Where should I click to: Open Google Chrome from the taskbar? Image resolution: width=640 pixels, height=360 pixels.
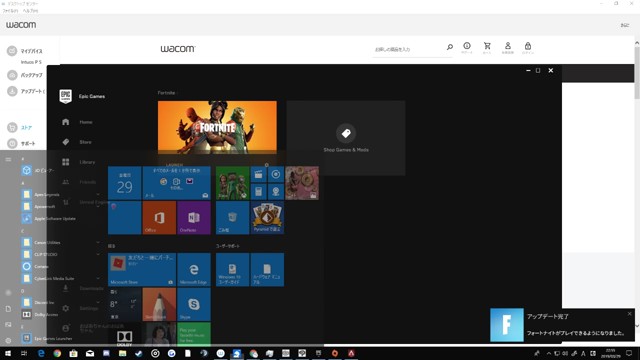[x=57, y=353]
